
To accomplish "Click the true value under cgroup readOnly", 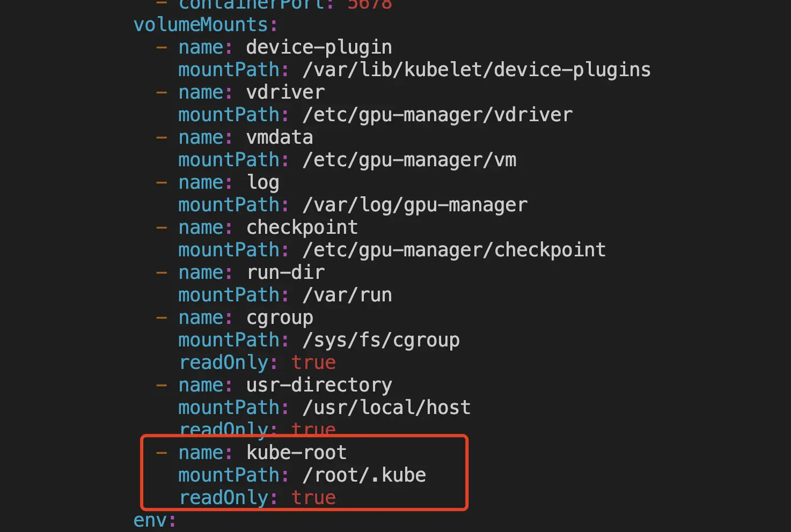I will (313, 363).
